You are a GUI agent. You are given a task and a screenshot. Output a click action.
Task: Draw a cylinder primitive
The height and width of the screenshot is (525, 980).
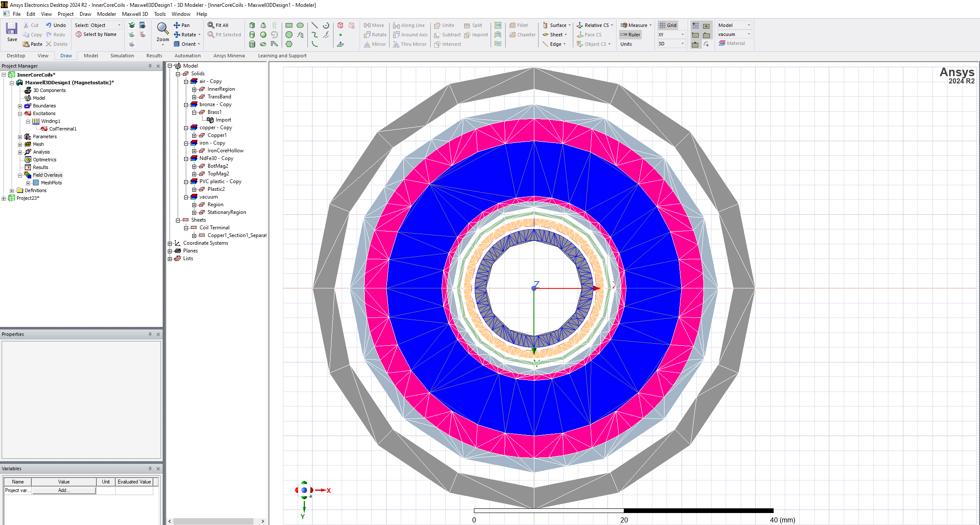(x=252, y=35)
